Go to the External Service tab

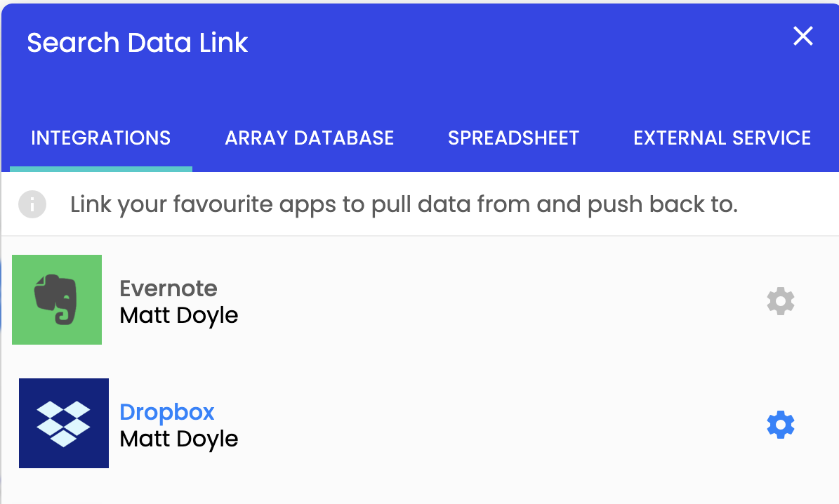pos(722,138)
